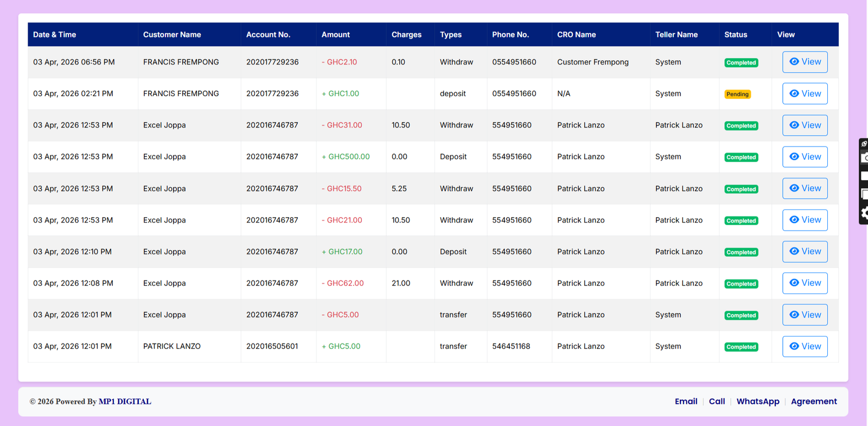The height and width of the screenshot is (426, 868).
Task: Click eye icon for the GHC17.00 deposit row
Action: pyautogui.click(x=794, y=251)
